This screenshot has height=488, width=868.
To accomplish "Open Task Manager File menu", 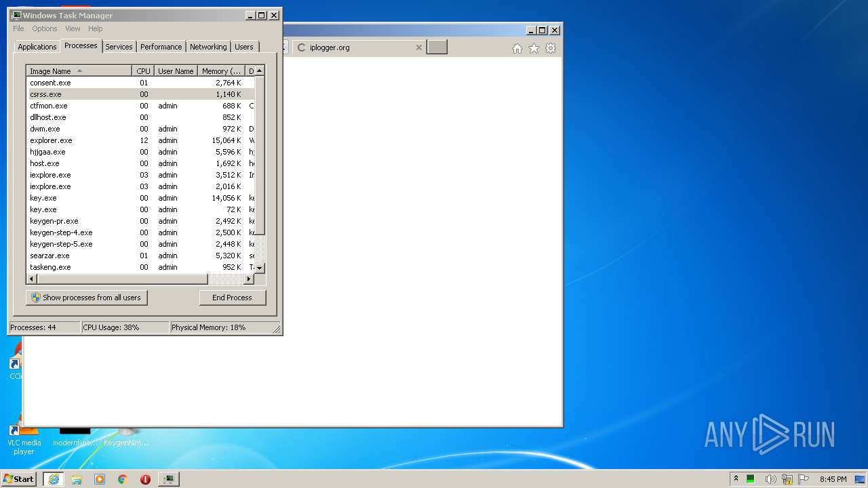I will coord(18,28).
